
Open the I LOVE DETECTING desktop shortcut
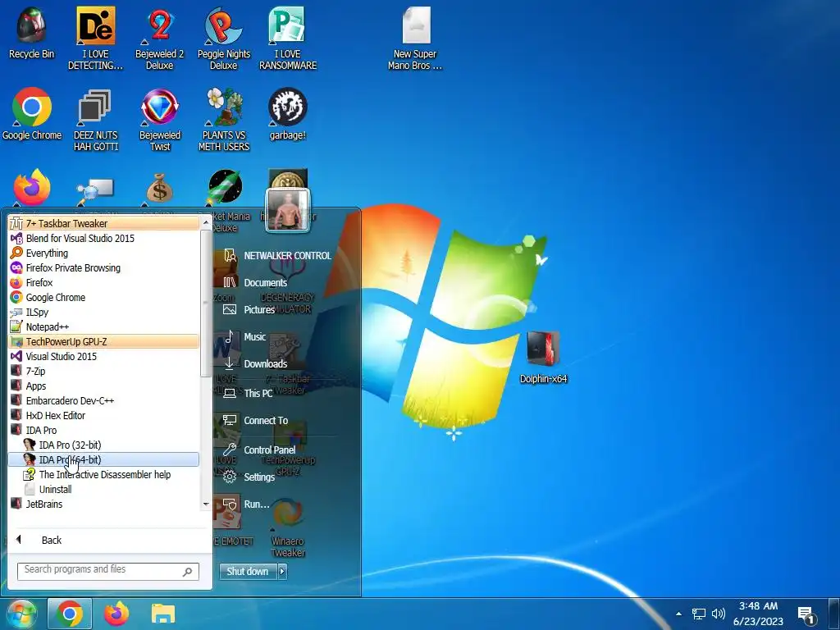(95, 38)
